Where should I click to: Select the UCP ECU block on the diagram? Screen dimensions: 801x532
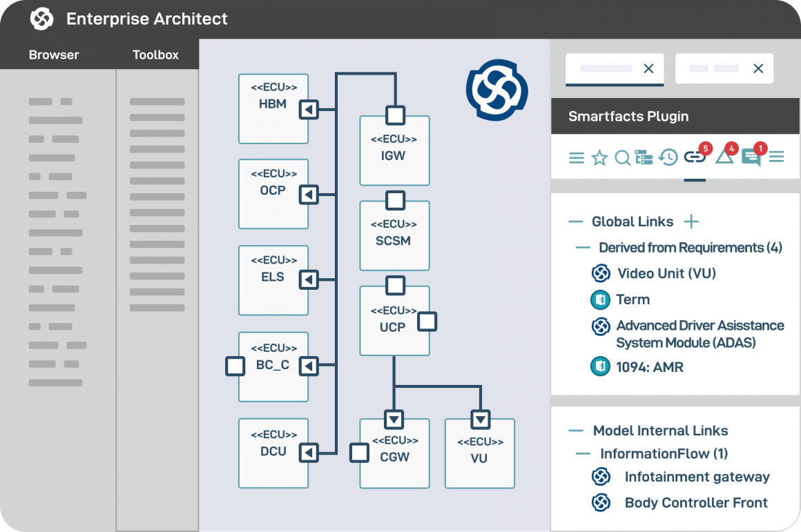(394, 319)
